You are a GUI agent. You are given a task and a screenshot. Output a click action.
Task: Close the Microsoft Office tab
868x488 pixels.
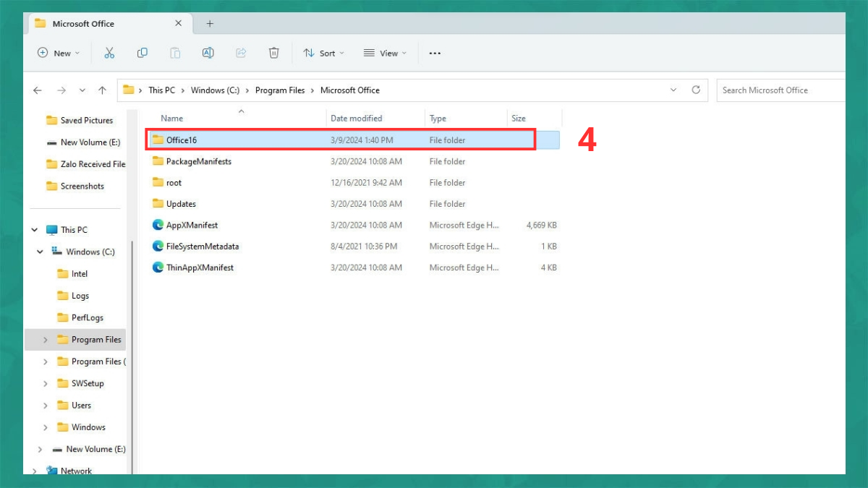pos(179,23)
